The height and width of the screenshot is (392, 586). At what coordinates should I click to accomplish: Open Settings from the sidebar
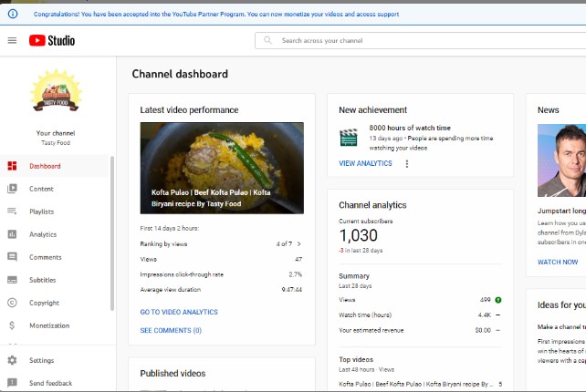[58, 360]
